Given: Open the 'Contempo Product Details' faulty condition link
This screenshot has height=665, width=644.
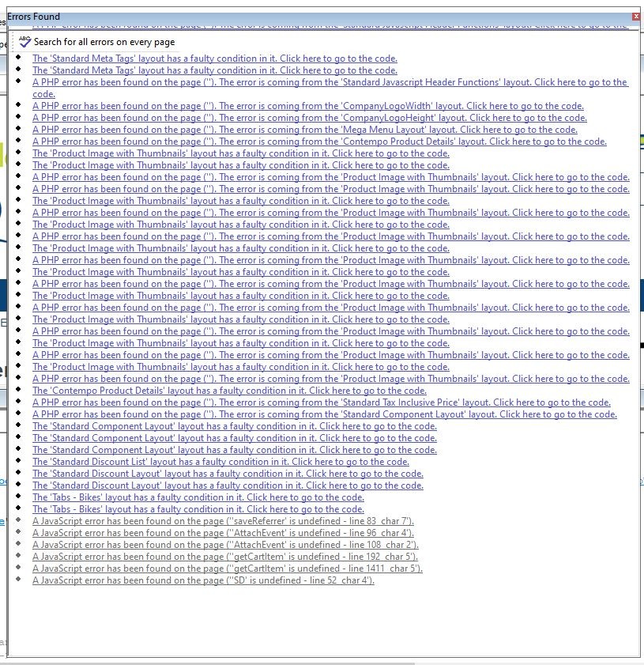Looking at the screenshot, I should 230,391.
